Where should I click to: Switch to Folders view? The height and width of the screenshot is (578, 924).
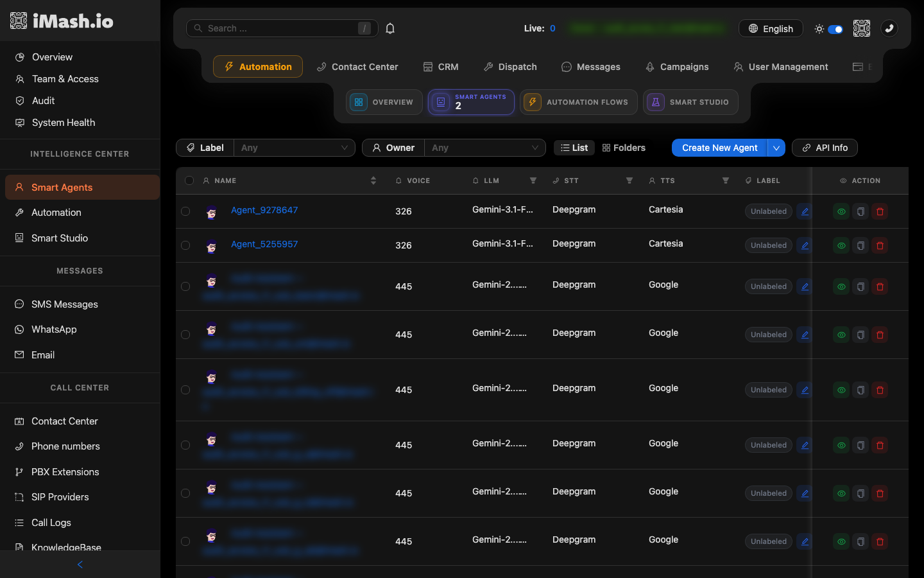(624, 148)
